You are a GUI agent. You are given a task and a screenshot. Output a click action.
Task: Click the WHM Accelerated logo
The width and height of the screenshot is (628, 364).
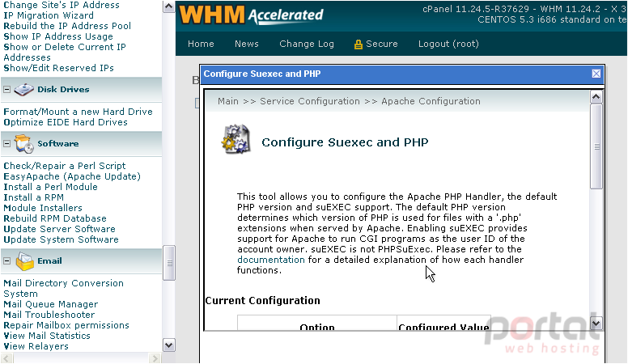[251, 15]
